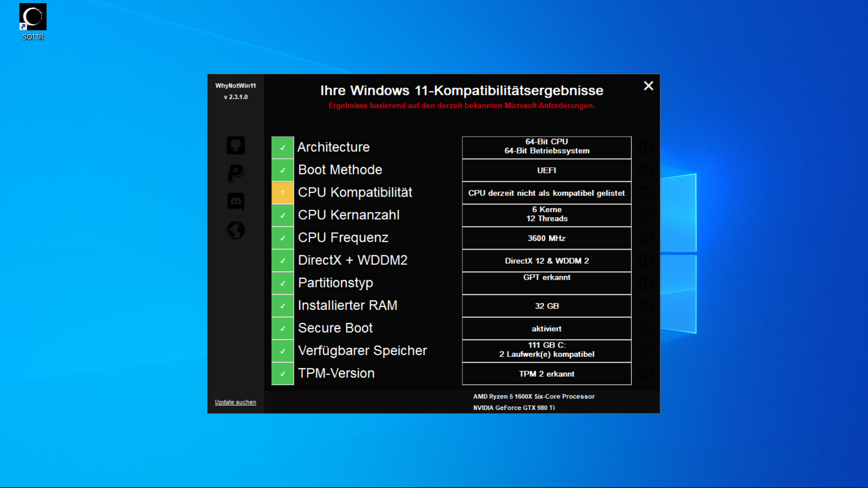Click the 3600 MHz frequency result field
The width and height of the screenshot is (868, 488).
(546, 238)
